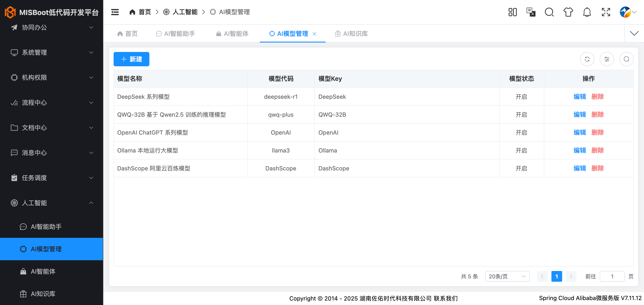This screenshot has width=644, height=305.
Task: Open notifications bell
Action: [x=587, y=12]
